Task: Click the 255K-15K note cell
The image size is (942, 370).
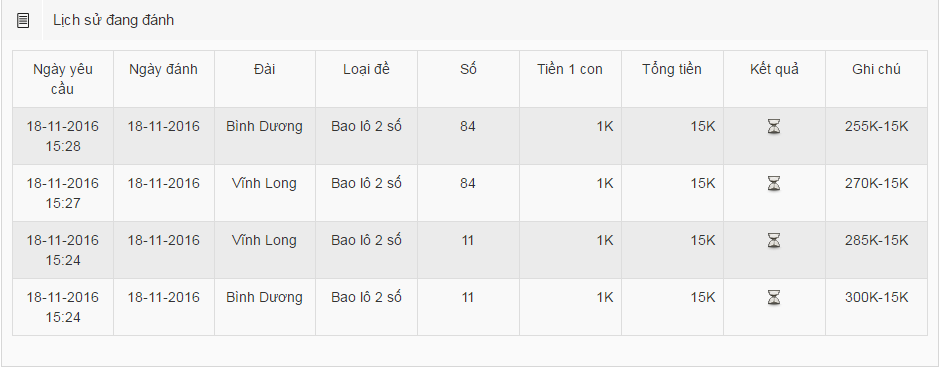Action: 877,136
